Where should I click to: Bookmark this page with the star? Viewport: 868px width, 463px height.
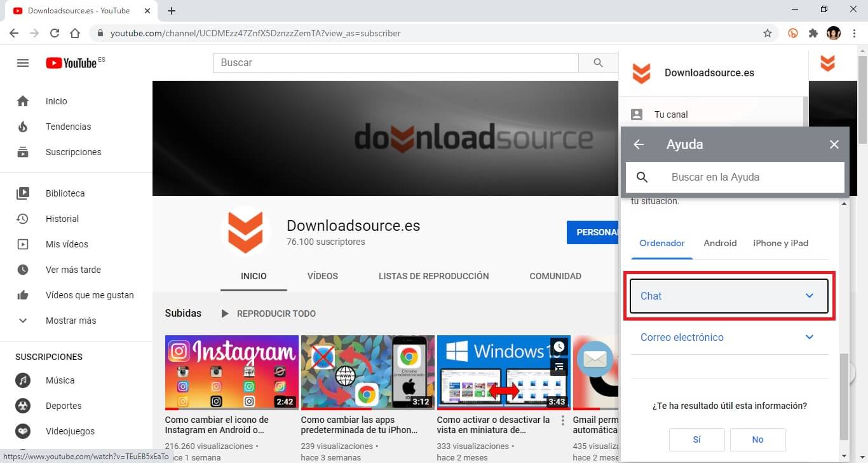768,33
